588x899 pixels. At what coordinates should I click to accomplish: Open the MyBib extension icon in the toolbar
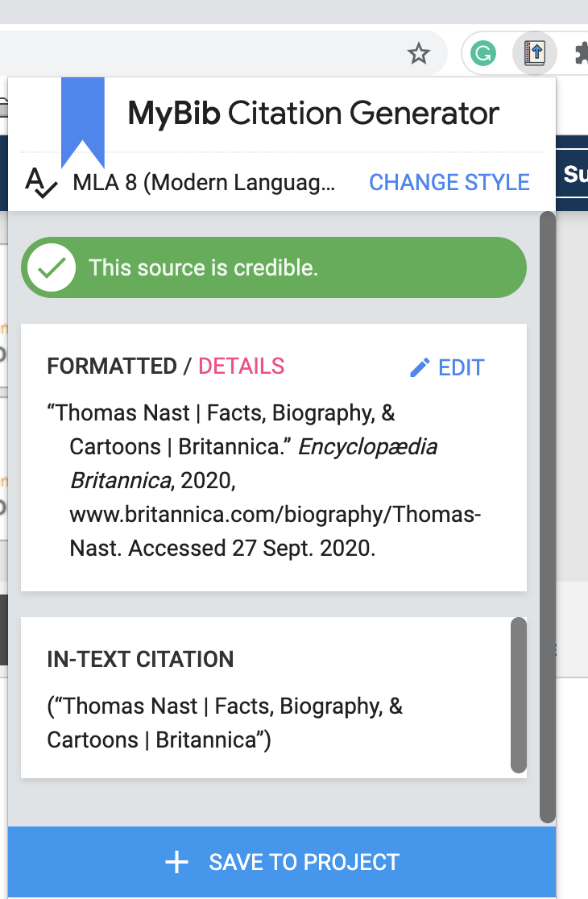coord(534,53)
